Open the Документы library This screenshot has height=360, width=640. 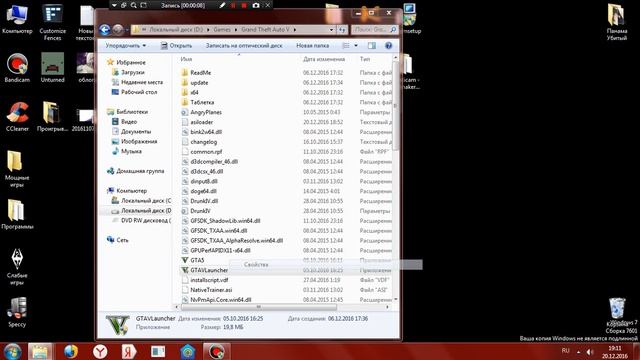(x=136, y=131)
